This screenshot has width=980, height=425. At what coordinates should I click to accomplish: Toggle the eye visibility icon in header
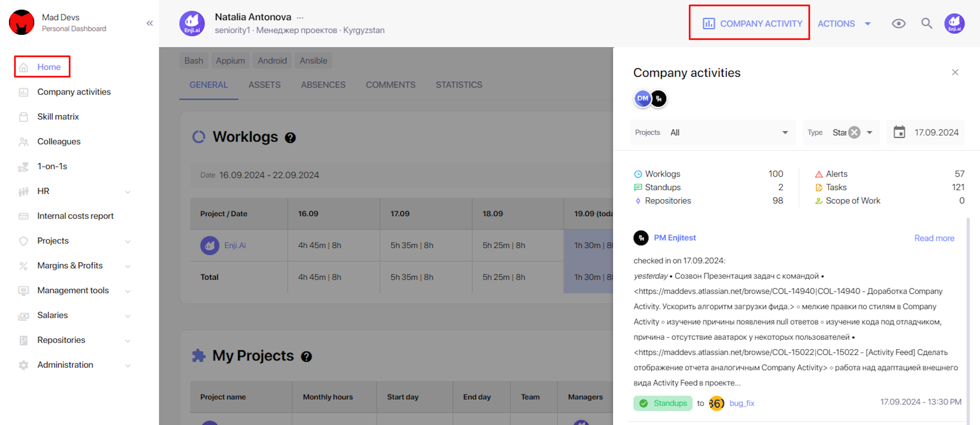[x=899, y=24]
